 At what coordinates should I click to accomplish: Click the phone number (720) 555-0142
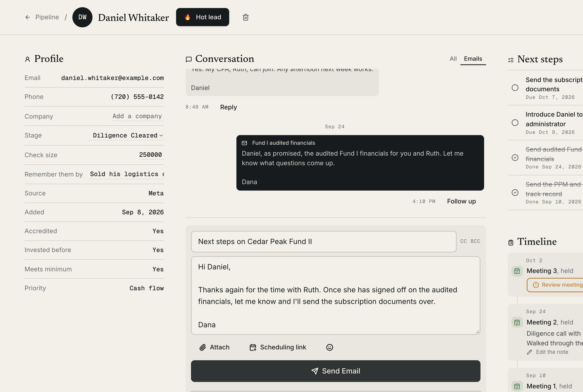[137, 97]
